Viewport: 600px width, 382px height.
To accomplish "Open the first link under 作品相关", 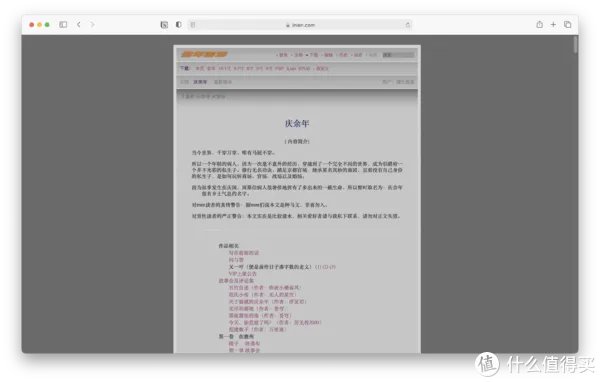I will click(x=244, y=253).
